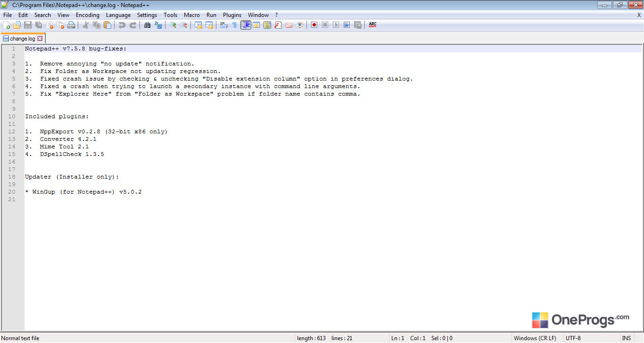Open the Tools menu

pos(171,15)
